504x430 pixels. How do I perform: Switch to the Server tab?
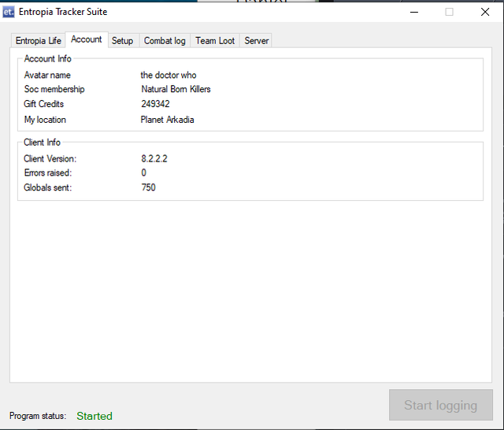256,41
